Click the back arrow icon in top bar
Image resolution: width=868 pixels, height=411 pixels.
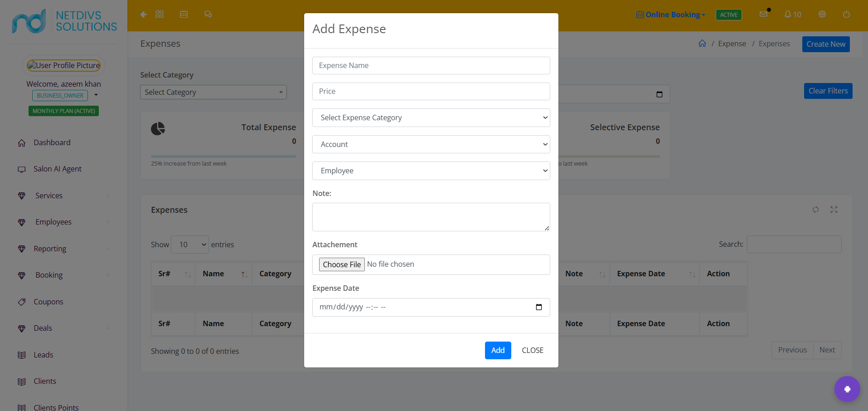pyautogui.click(x=143, y=15)
